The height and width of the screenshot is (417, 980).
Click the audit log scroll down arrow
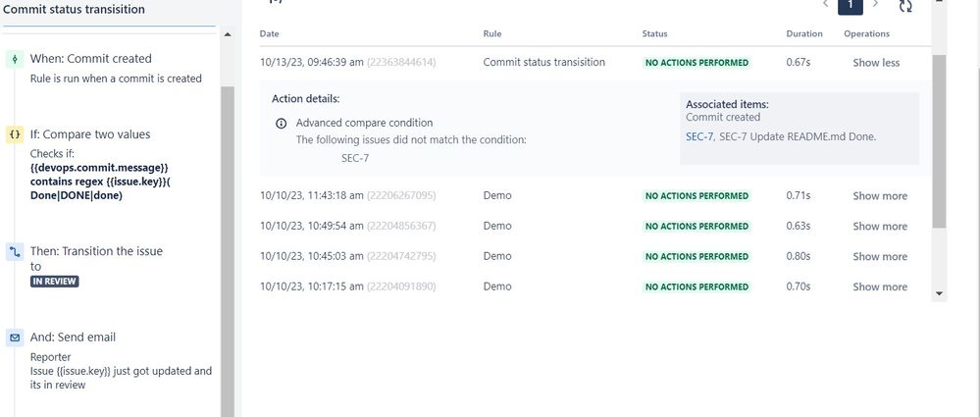(939, 293)
